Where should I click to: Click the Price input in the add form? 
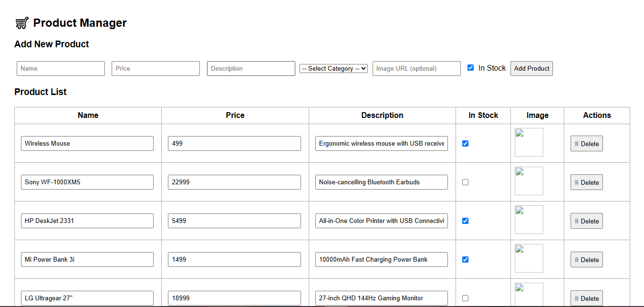coord(156,68)
